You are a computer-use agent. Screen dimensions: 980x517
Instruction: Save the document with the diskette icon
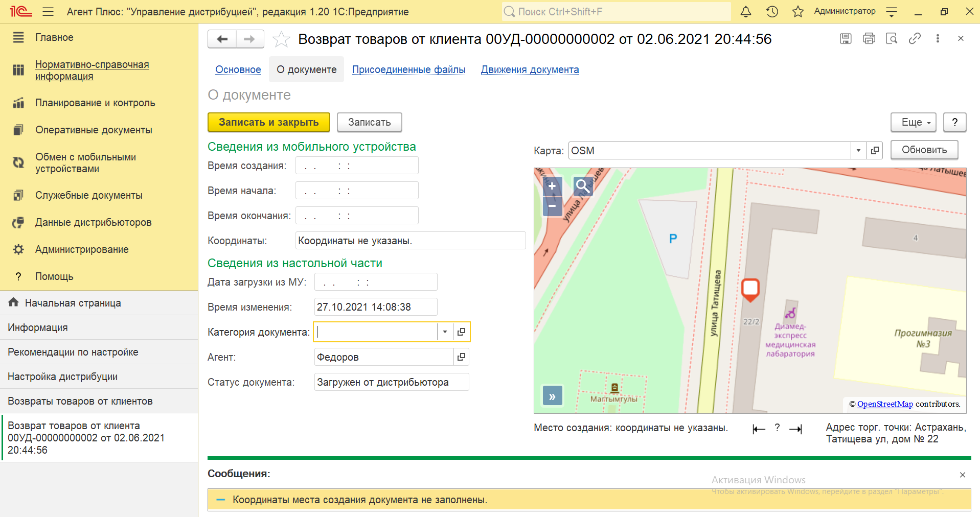846,38
